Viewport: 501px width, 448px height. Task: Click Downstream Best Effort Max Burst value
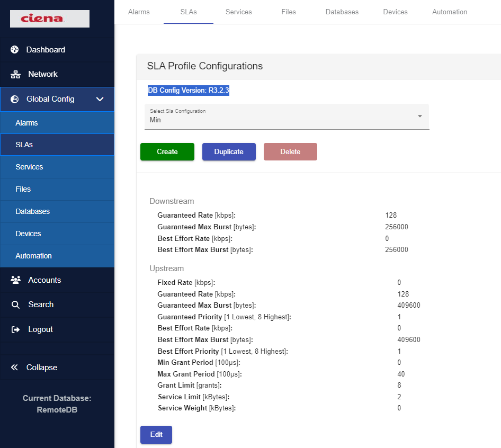[397, 250]
